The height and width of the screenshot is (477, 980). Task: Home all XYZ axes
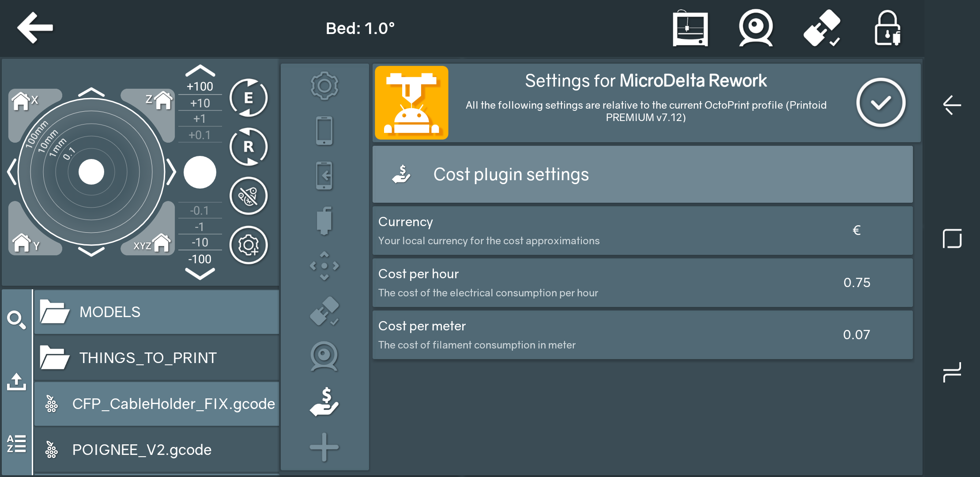(x=153, y=244)
